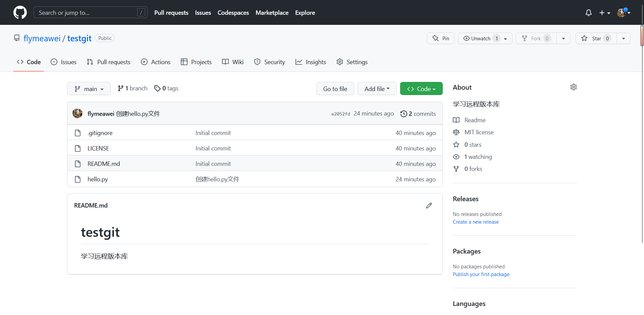Screen dimensions: 644x315
Task: Open the Unwatch count badge showing 1
Action: [x=497, y=38]
